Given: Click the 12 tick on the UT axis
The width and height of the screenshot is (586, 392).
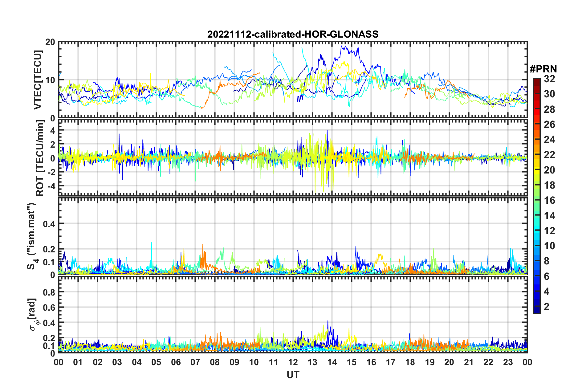Looking at the screenshot, I should (293, 362).
